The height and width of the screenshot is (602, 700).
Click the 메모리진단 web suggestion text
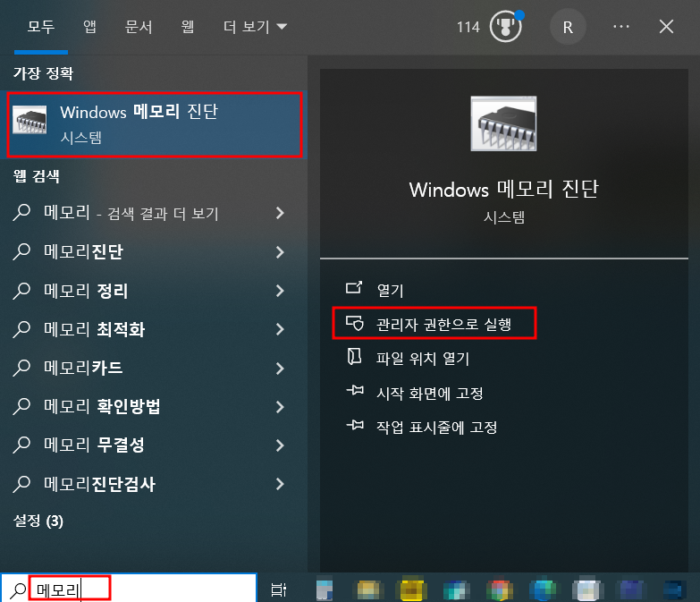point(83,252)
